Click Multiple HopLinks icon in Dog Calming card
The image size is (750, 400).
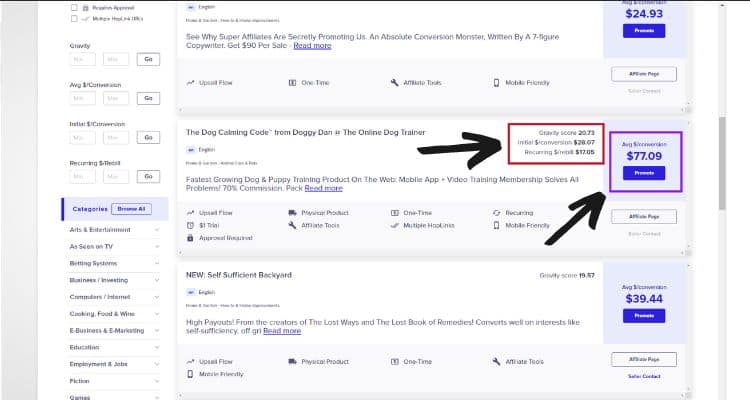point(395,225)
